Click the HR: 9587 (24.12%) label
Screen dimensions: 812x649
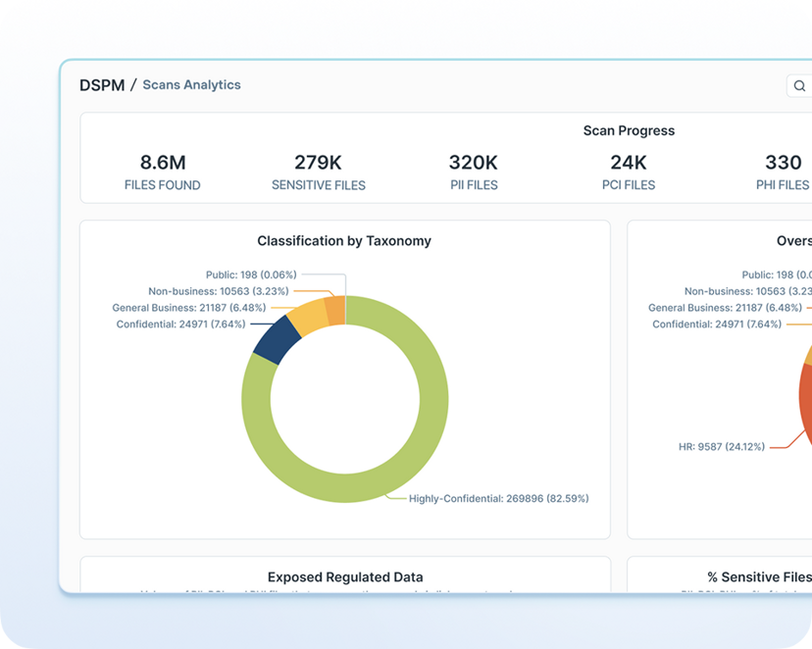point(722,447)
